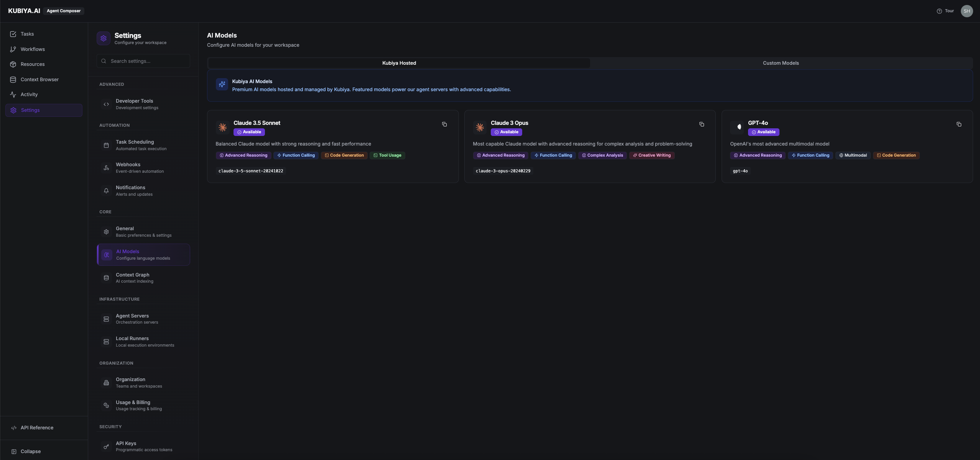Open the Organization settings entry
980x460 pixels.
[x=143, y=383]
